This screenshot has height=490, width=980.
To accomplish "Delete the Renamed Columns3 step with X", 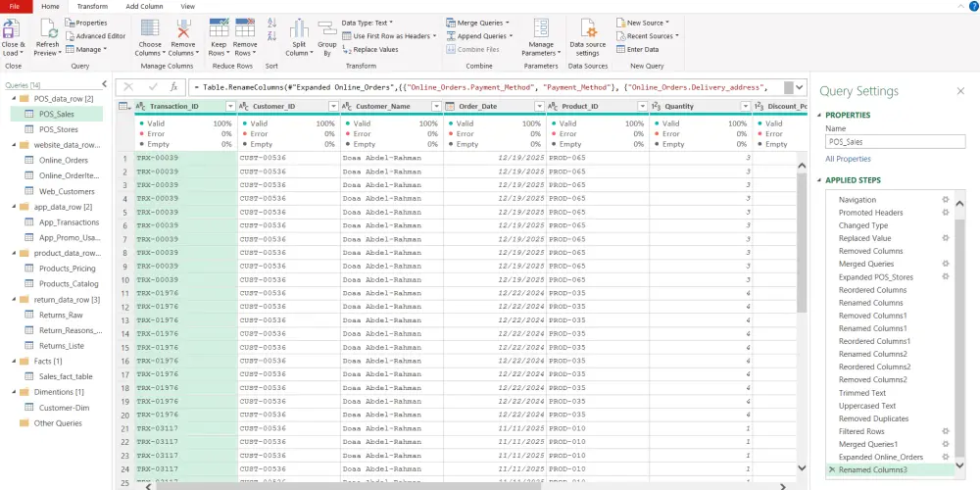I will pyautogui.click(x=831, y=469).
